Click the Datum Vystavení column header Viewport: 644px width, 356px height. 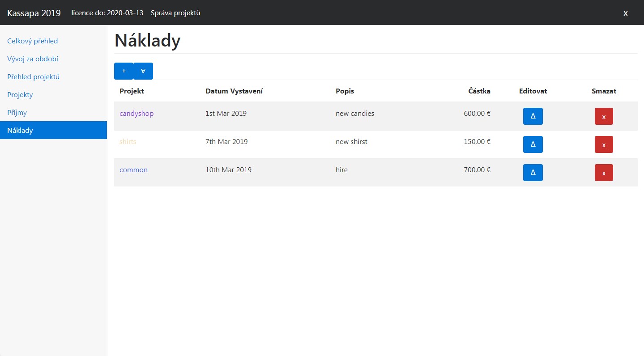(x=234, y=91)
